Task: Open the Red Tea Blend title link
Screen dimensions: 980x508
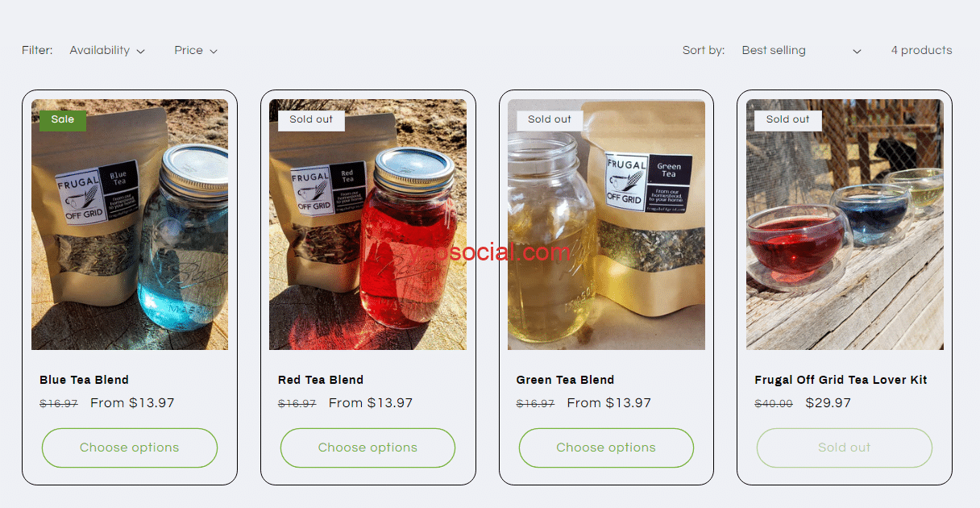Action: (321, 380)
